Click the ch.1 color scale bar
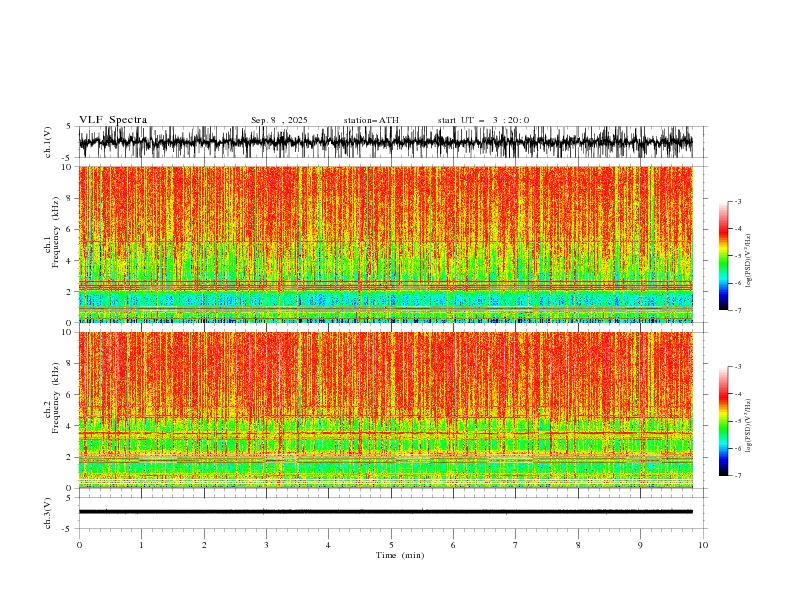Image resolution: width=792 pixels, height=612 pixels. pyautogui.click(x=723, y=256)
